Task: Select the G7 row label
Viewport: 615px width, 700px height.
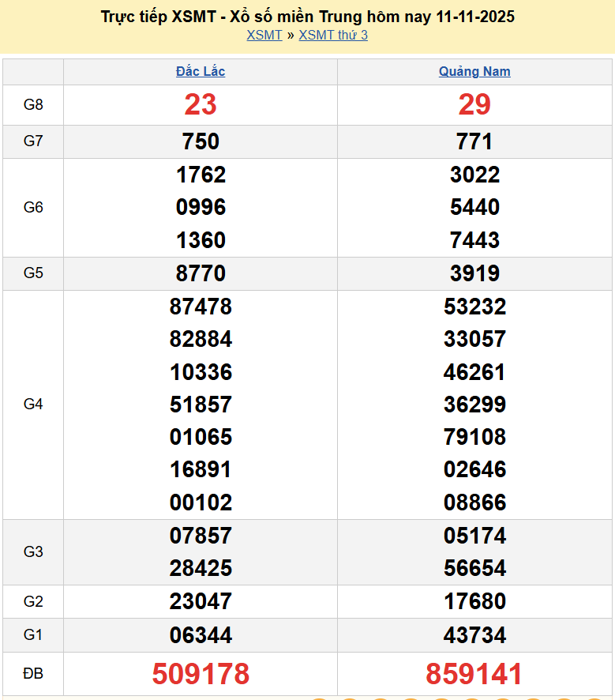Action: pyautogui.click(x=33, y=141)
